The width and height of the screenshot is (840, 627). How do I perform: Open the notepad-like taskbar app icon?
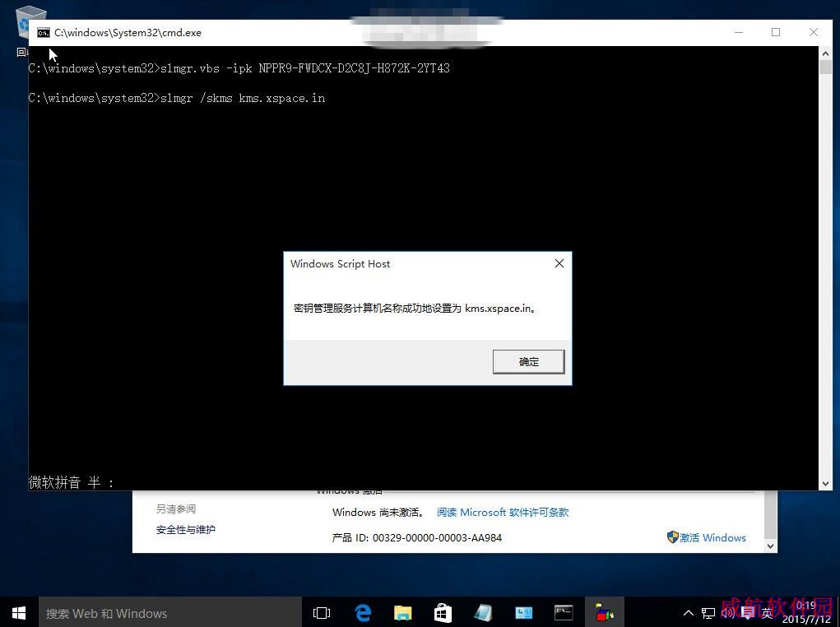click(x=483, y=613)
